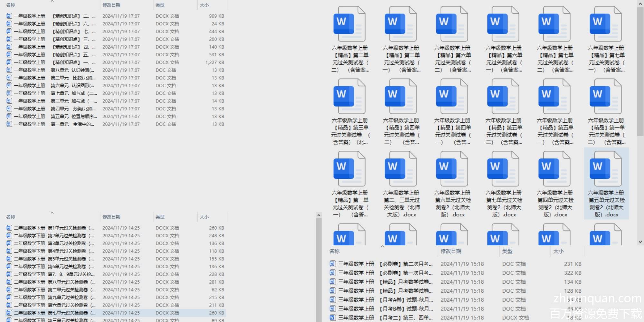Click the sort arrow above the 一年级 file list
This screenshot has width=644, height=322.
[x=52, y=2]
